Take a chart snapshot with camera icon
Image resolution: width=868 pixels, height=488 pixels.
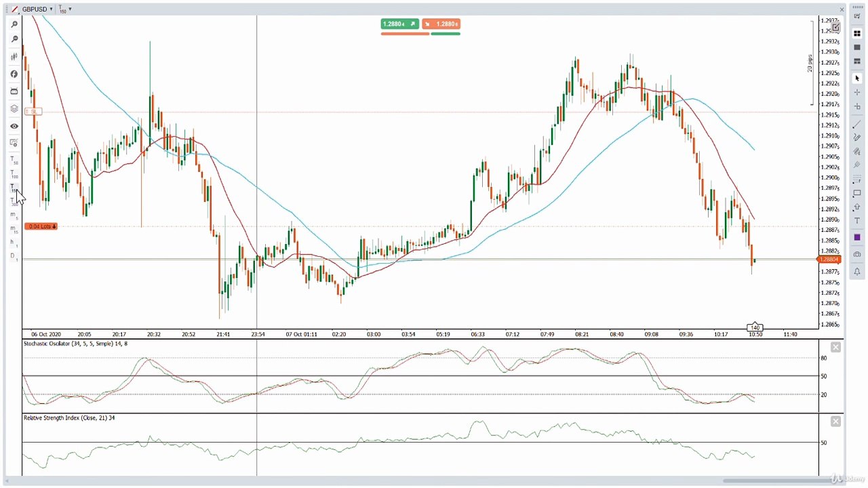857,255
